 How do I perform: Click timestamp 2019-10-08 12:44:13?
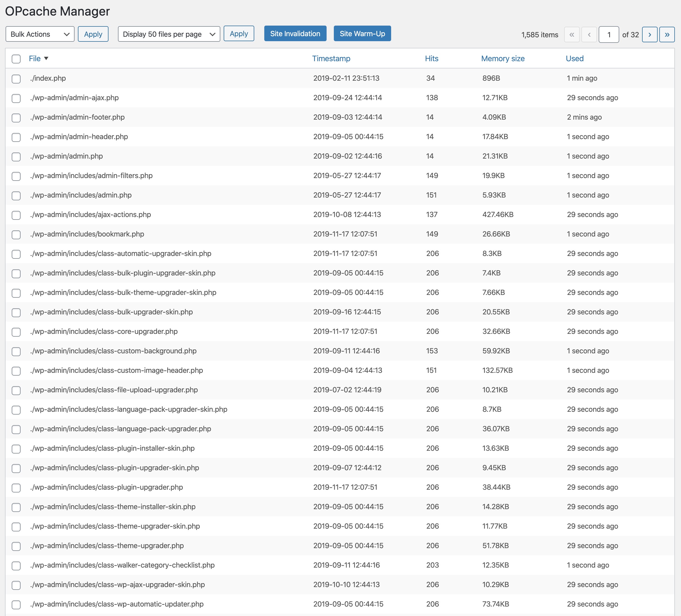(347, 215)
